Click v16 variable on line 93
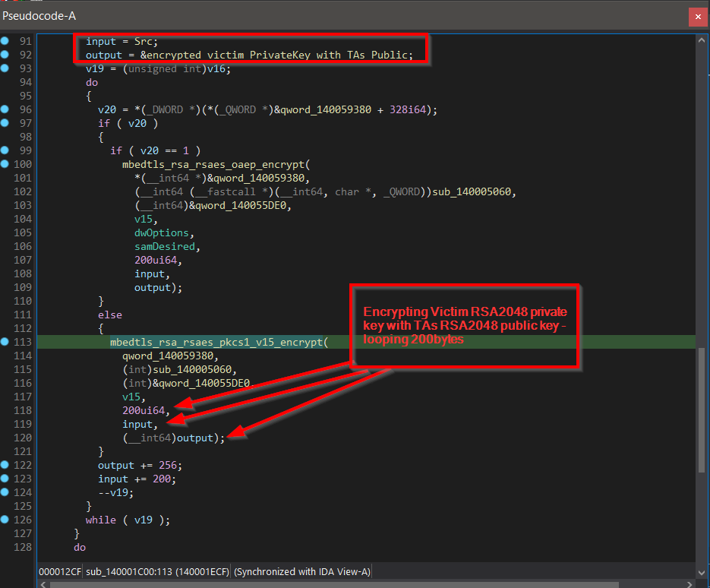 click(216, 69)
